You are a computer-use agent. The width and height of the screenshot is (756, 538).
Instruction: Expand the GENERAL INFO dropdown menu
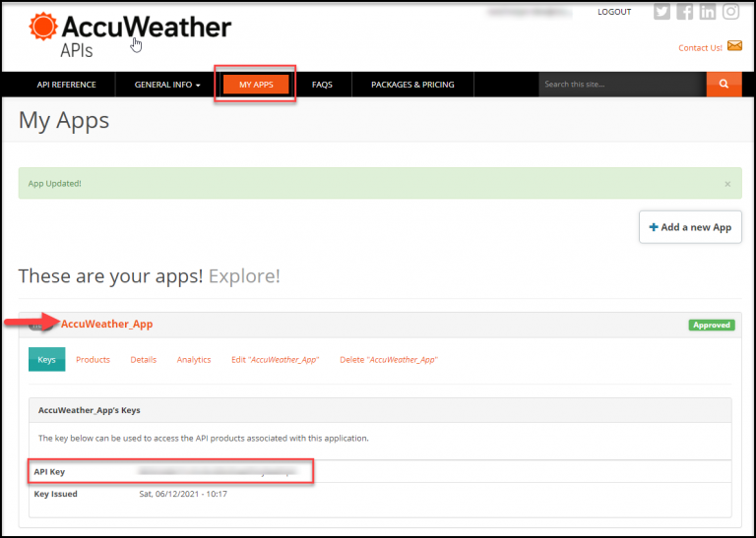(167, 85)
